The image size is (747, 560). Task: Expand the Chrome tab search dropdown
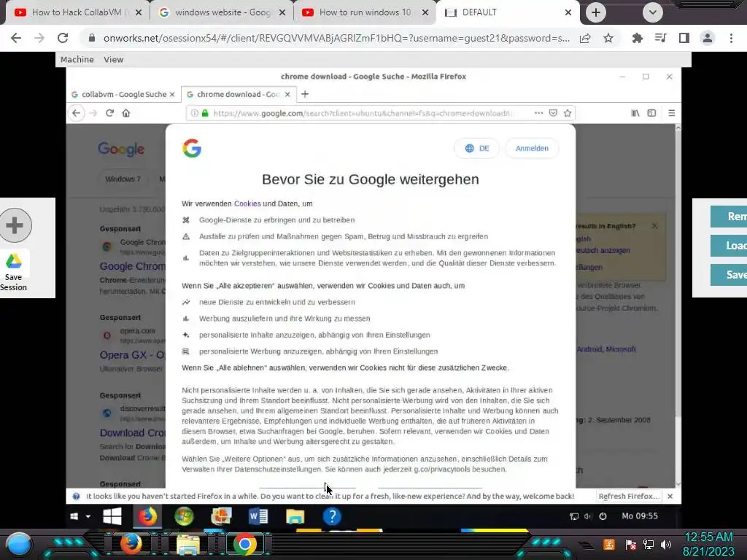pos(653,12)
